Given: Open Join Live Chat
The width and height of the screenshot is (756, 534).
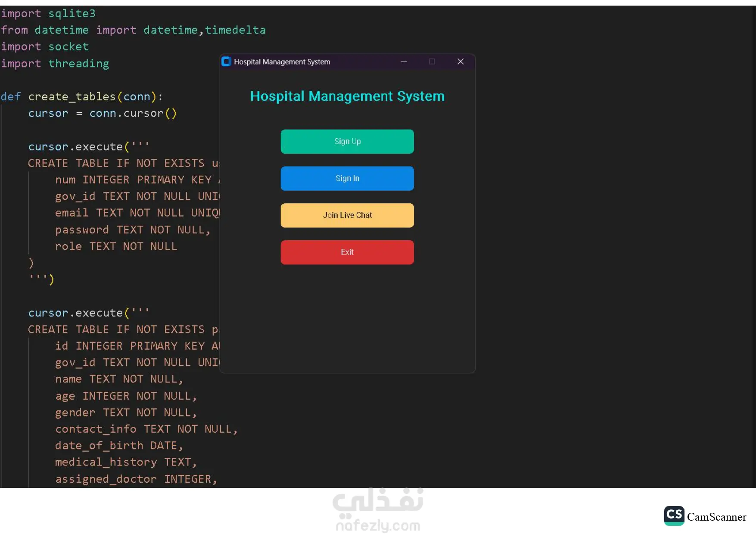Looking at the screenshot, I should click(x=347, y=215).
